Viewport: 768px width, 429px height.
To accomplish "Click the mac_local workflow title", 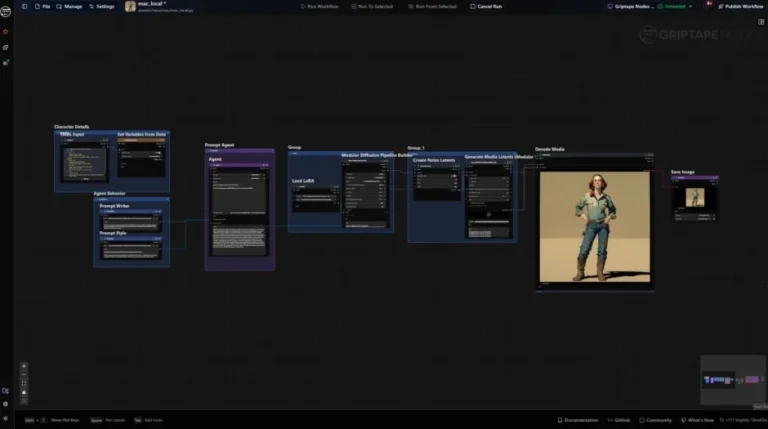I will pyautogui.click(x=151, y=3).
